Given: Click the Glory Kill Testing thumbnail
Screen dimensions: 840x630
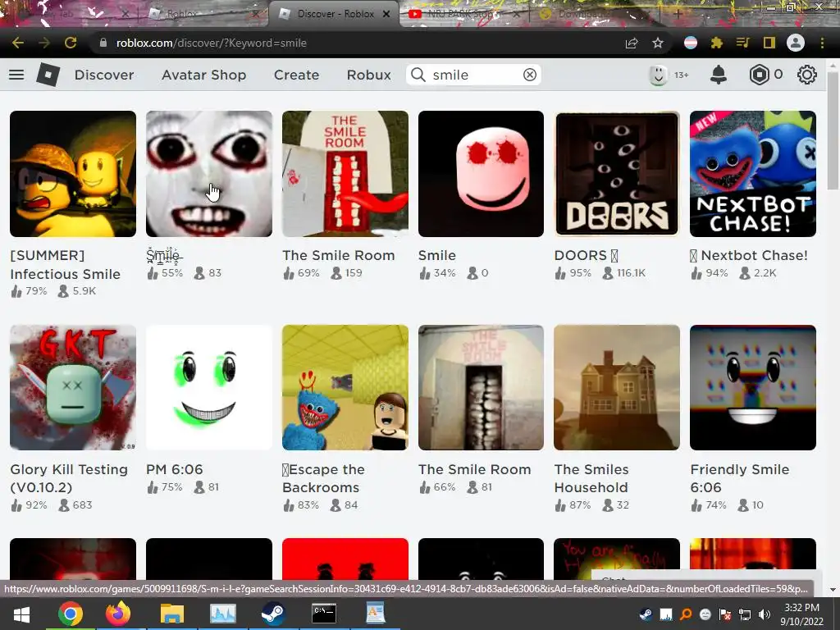Looking at the screenshot, I should point(73,387).
